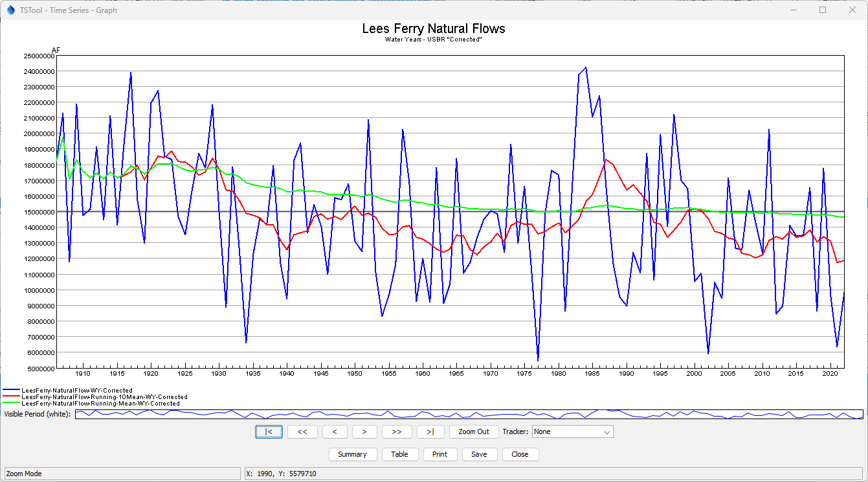Jump to start of period button

[x=269, y=431]
